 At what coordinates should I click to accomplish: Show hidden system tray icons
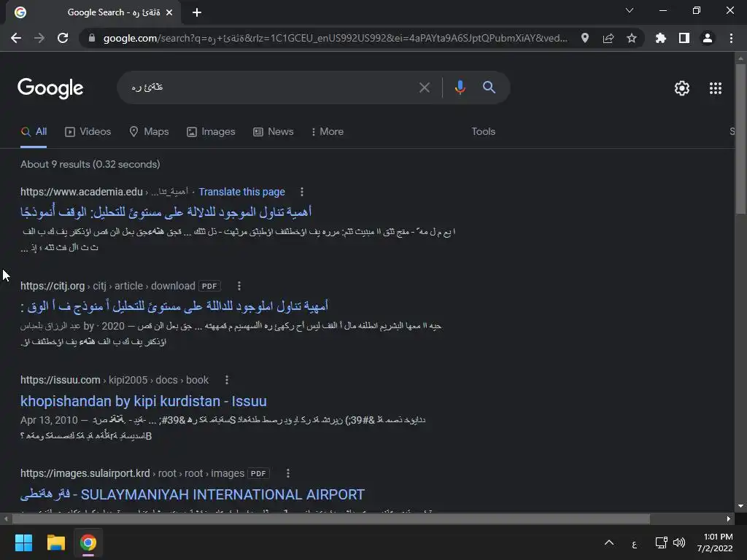609,542
